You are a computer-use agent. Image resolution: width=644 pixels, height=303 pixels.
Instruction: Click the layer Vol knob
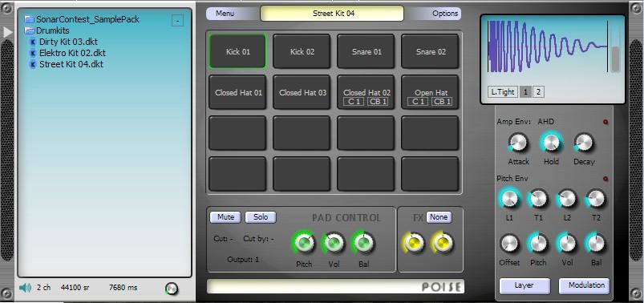pyautogui.click(x=567, y=244)
